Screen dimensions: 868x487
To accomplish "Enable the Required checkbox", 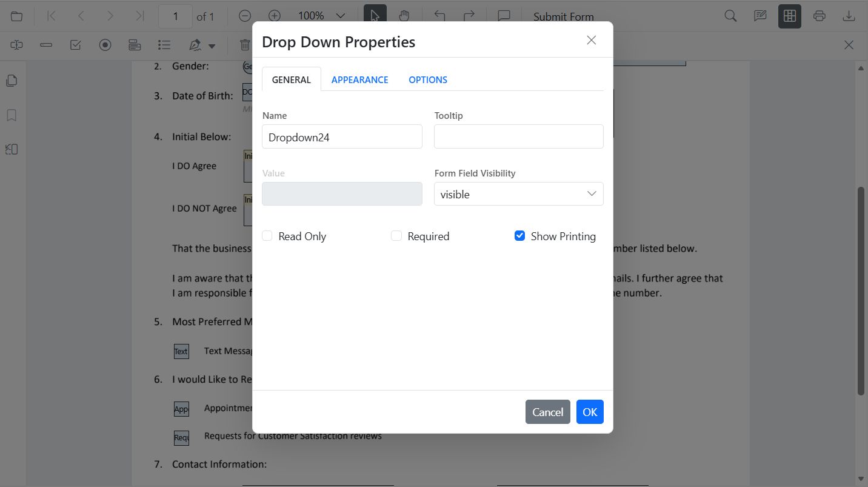I will click(x=396, y=236).
